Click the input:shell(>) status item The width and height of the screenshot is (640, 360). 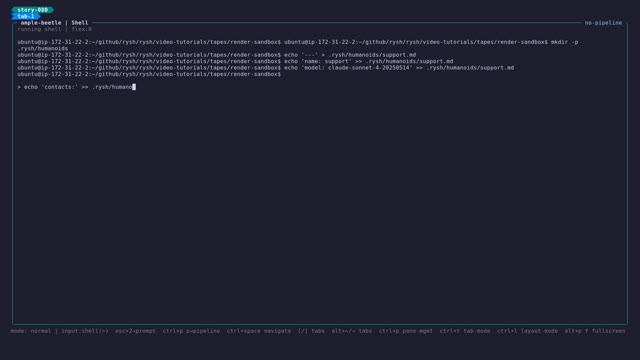(85, 331)
